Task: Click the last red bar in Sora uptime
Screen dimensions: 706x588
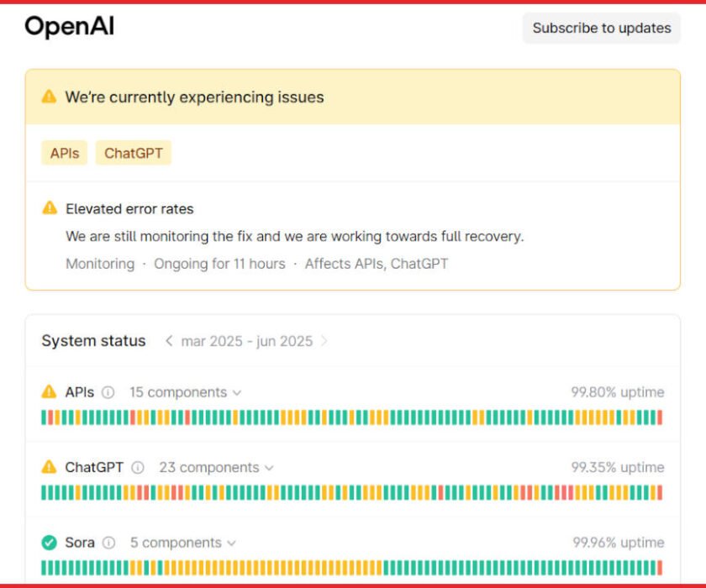Action: click(x=660, y=568)
